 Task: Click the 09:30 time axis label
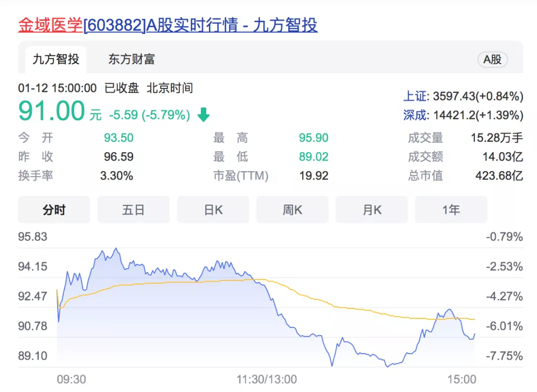[71, 380]
